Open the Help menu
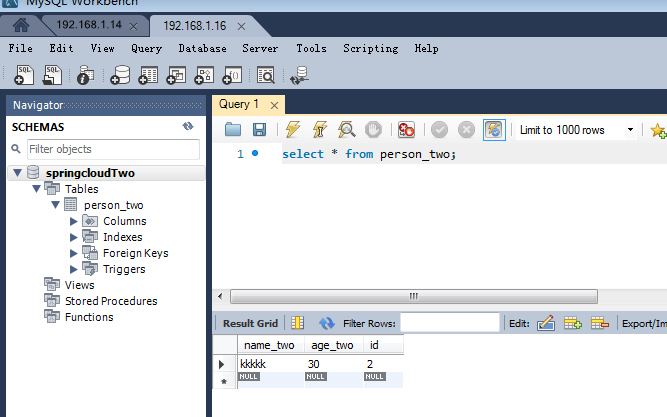 pyautogui.click(x=426, y=48)
